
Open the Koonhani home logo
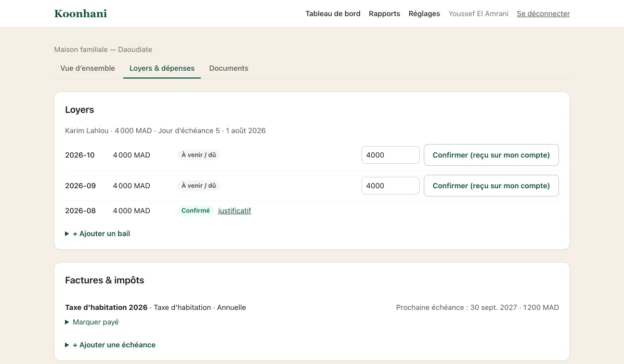[x=81, y=14]
